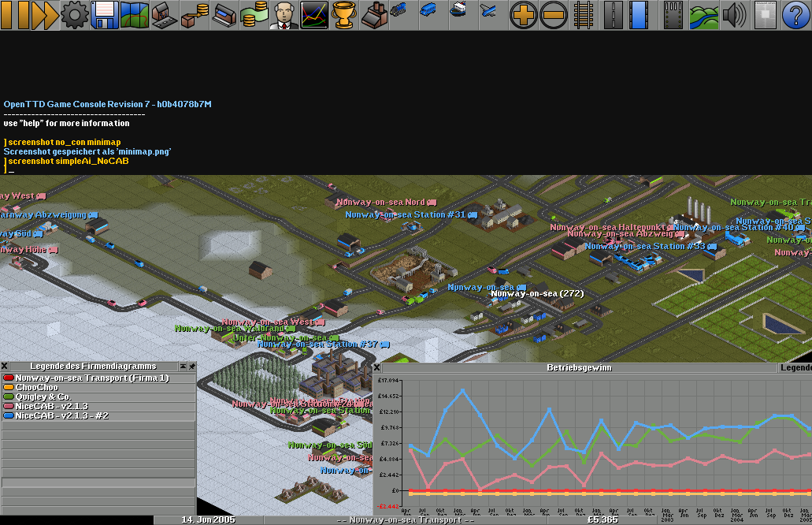Open airport construction toolbar
Viewport: 812px width, 525px height.
(673, 15)
